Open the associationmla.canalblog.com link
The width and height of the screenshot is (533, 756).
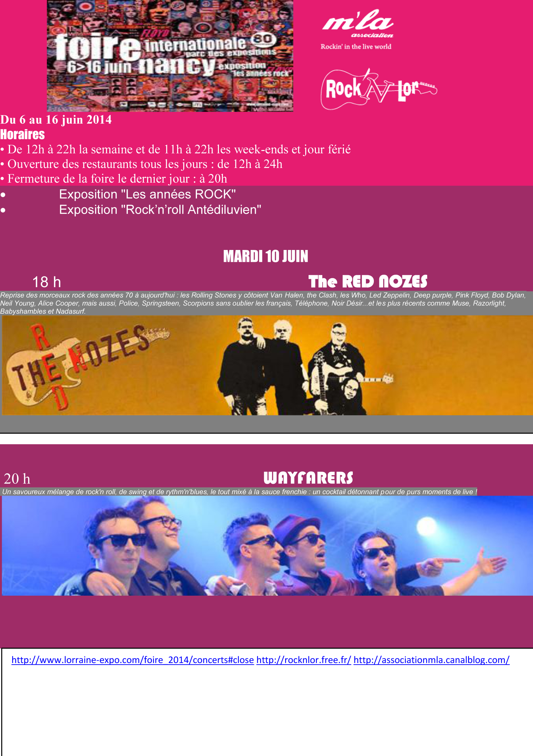coord(431,660)
